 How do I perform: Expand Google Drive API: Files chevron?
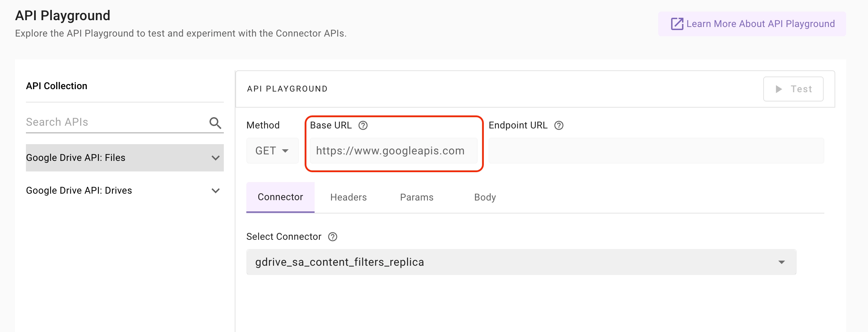[215, 158]
